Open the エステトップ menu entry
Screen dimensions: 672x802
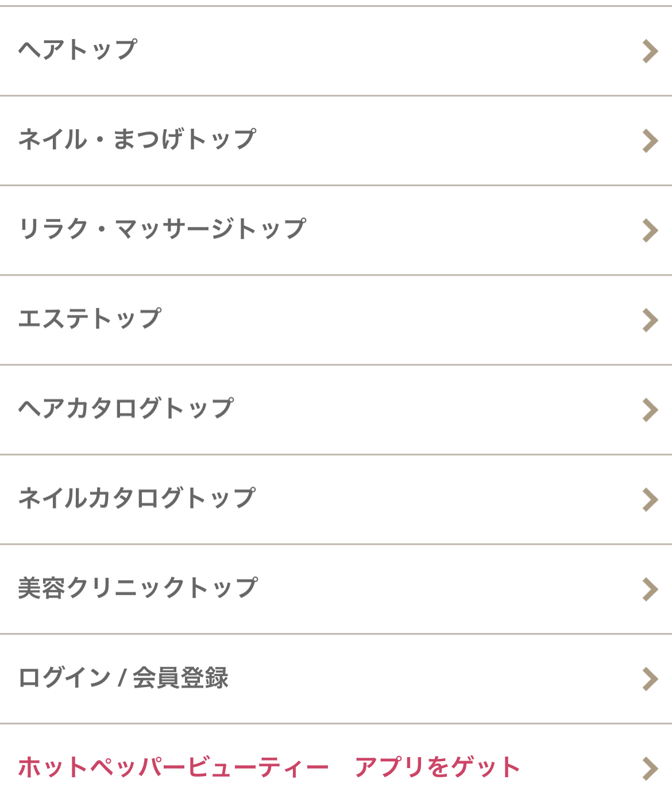click(90, 319)
